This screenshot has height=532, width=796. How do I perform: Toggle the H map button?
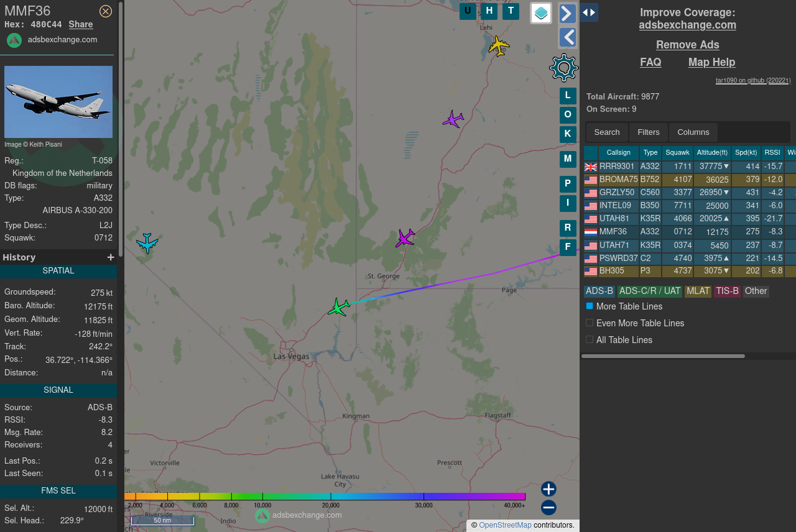tap(489, 11)
